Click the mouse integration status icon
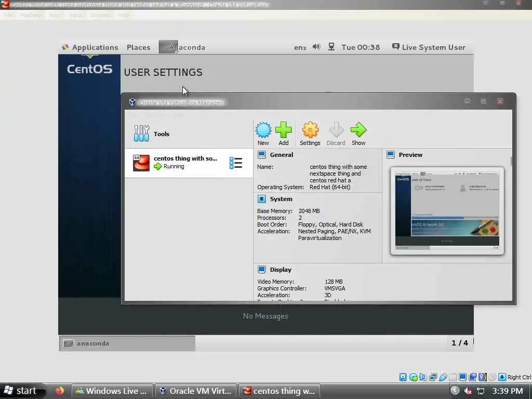Screen dimensions: 532x399 tap(493, 377)
